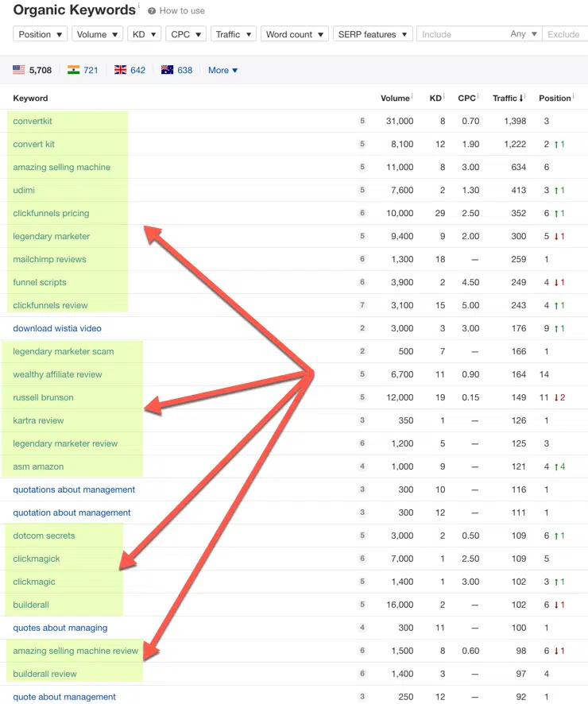The height and width of the screenshot is (704, 588).
Task: Open the amazing selling machine keyword link
Action: click(61, 167)
